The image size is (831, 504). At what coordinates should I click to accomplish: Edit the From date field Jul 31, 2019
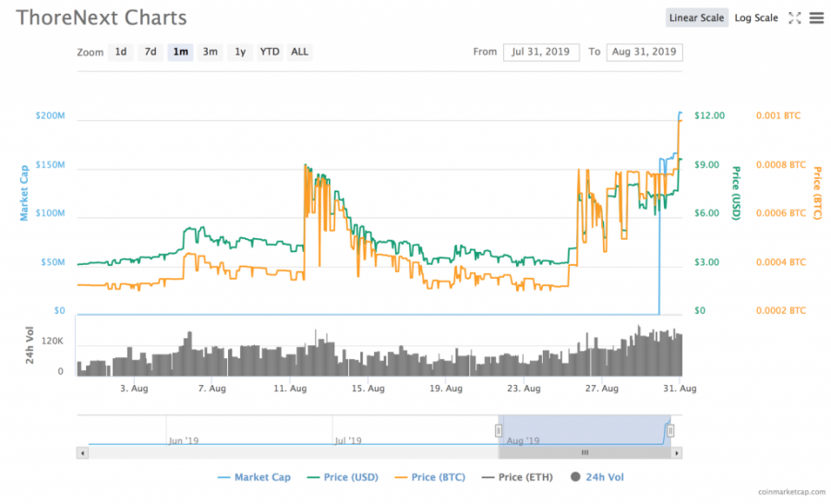coord(541,52)
